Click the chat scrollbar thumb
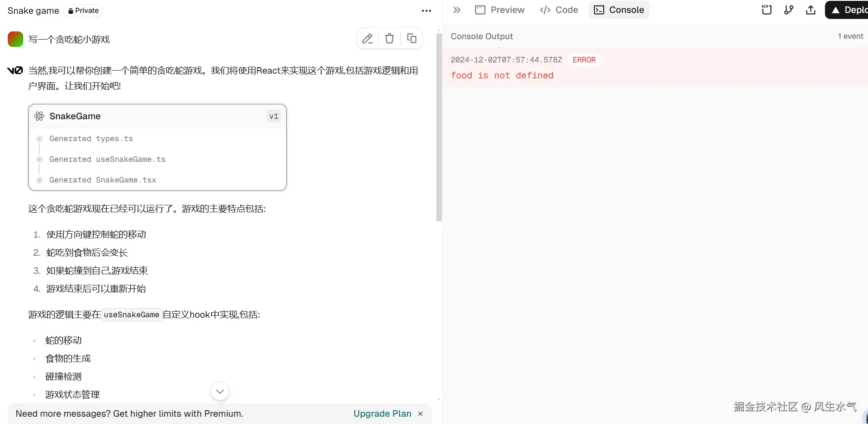Image resolution: width=868 pixels, height=424 pixels. click(x=439, y=127)
